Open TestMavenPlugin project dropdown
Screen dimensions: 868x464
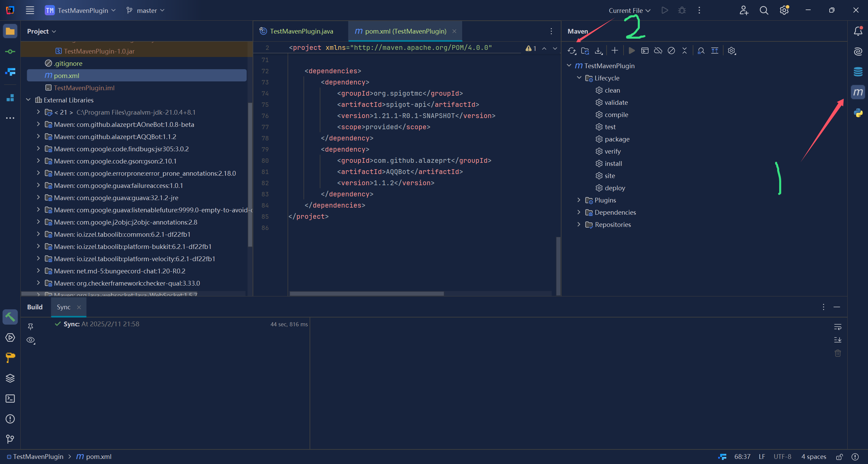(80, 11)
